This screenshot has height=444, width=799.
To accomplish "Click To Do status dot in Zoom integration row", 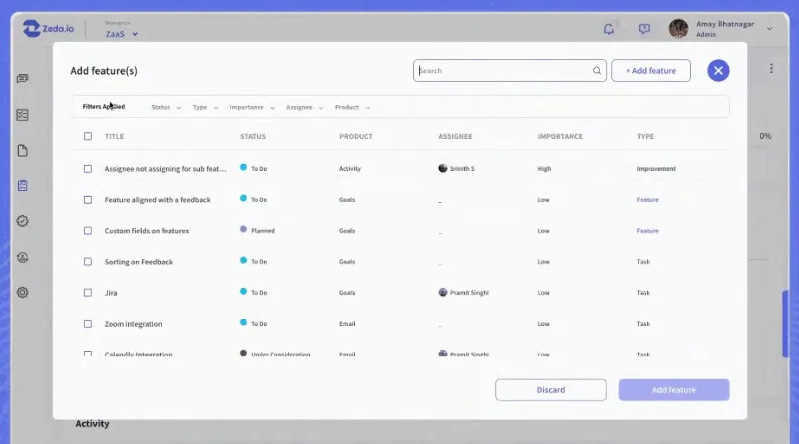I will coord(243,323).
